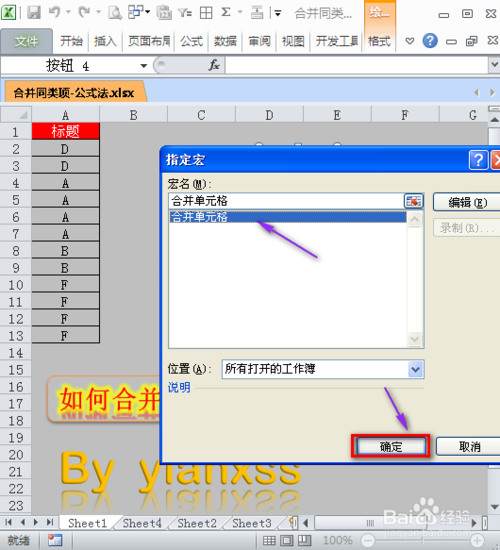Switch to the 开始 ribbon tab
500x550 pixels.
(x=71, y=41)
